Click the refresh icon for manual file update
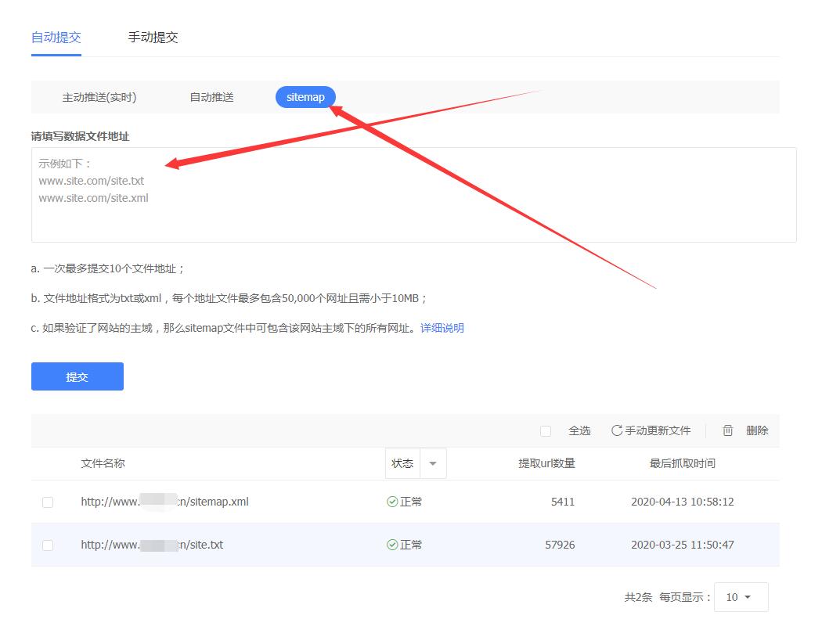The width and height of the screenshot is (840, 630). tap(617, 430)
